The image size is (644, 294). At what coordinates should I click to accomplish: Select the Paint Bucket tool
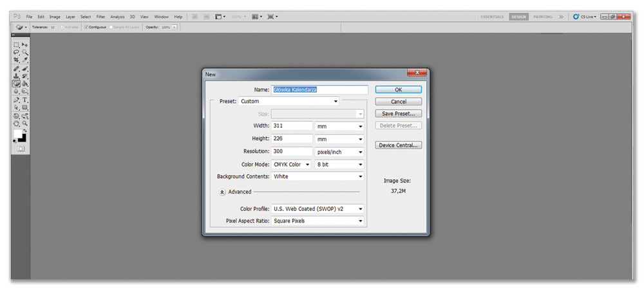[x=24, y=83]
